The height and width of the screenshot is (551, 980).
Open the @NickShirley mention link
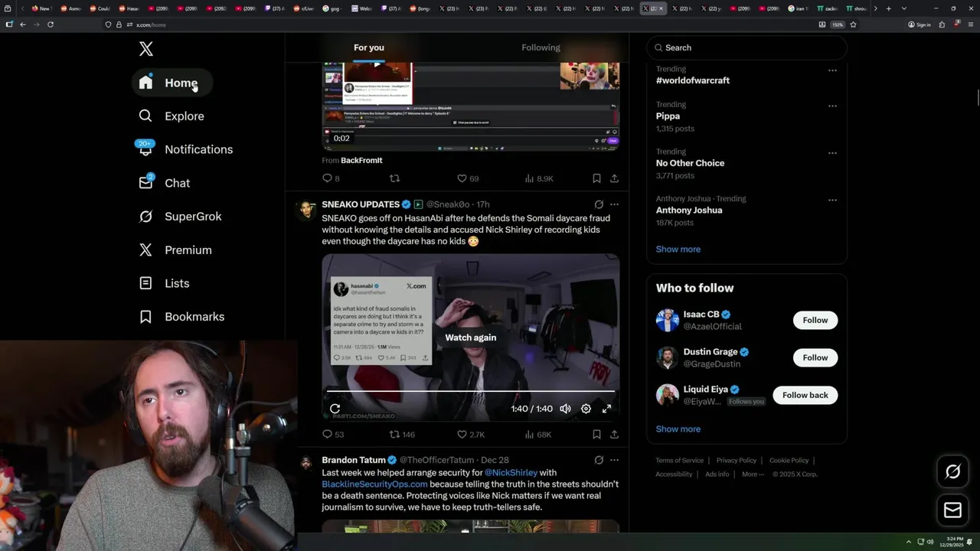pyautogui.click(x=511, y=473)
